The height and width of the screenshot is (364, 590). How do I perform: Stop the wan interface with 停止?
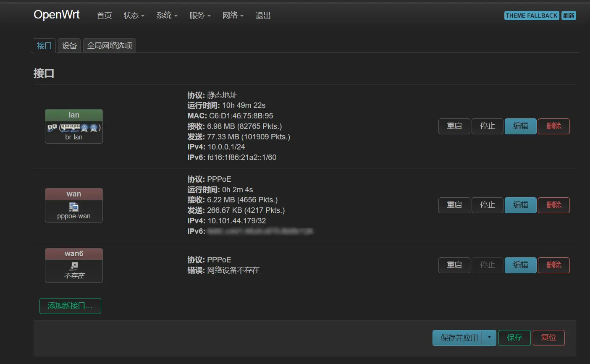[487, 205]
